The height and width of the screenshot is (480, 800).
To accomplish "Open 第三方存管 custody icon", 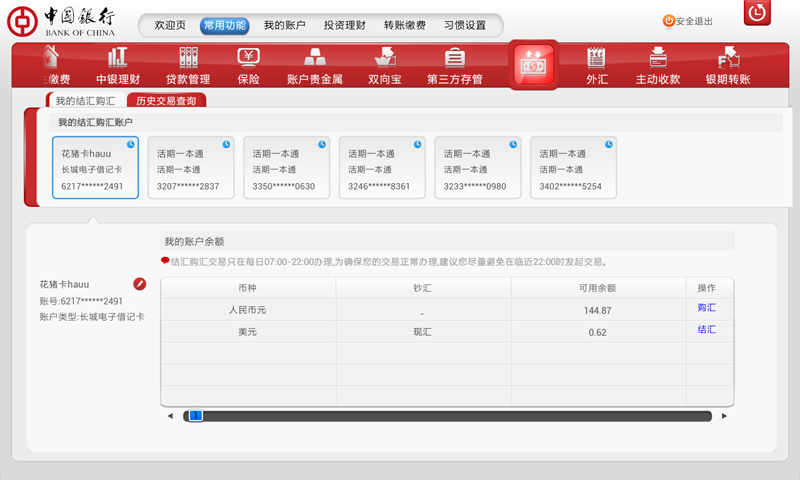I will pyautogui.click(x=455, y=65).
